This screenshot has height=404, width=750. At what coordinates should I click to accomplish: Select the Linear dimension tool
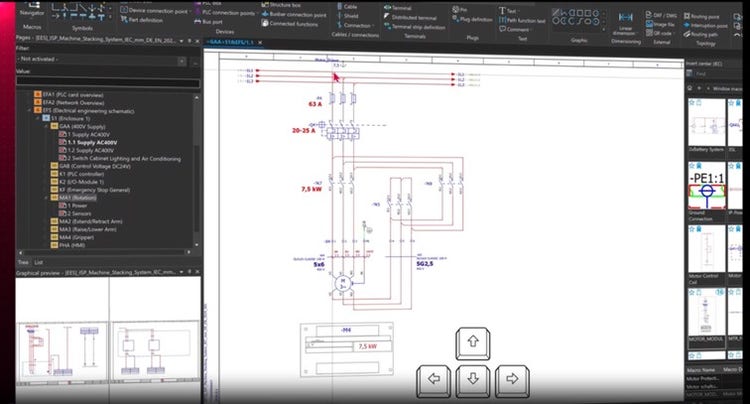click(x=625, y=24)
